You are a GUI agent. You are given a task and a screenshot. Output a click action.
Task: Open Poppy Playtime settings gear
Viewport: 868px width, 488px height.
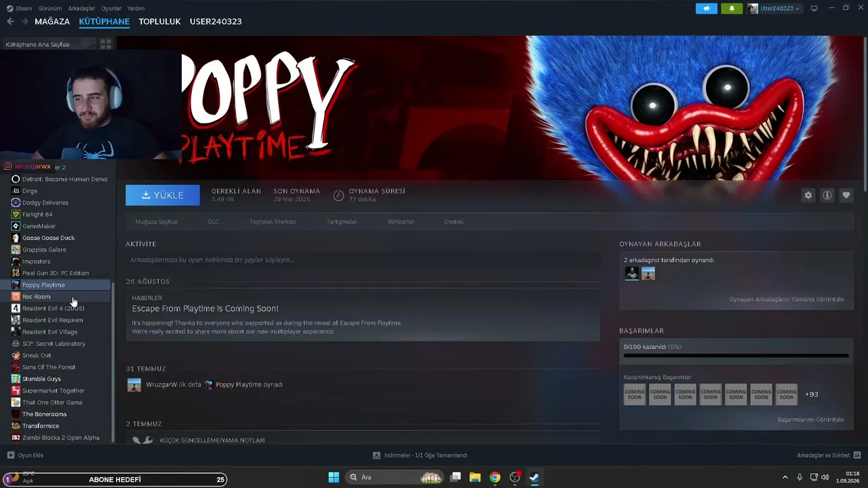click(x=808, y=195)
